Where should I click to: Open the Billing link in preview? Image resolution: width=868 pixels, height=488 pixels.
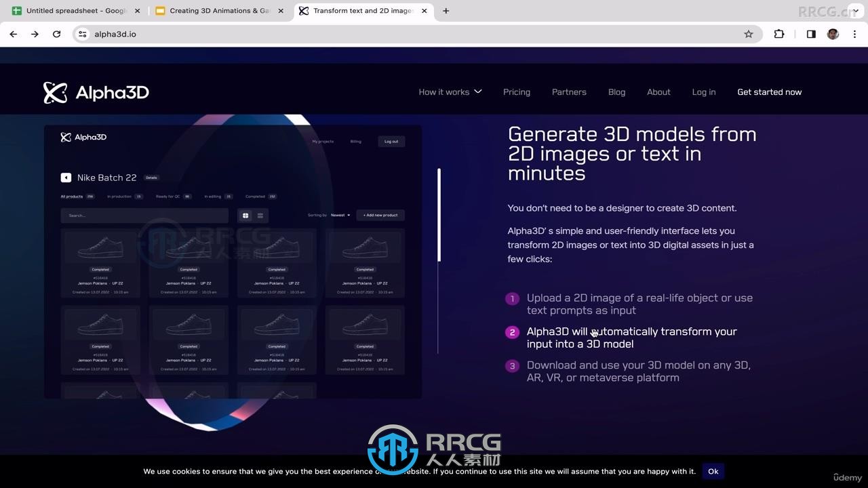pos(356,142)
